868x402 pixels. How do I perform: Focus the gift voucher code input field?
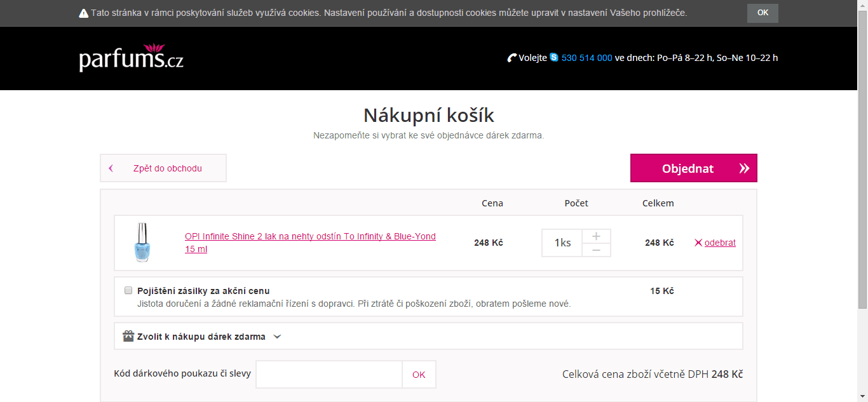329,375
